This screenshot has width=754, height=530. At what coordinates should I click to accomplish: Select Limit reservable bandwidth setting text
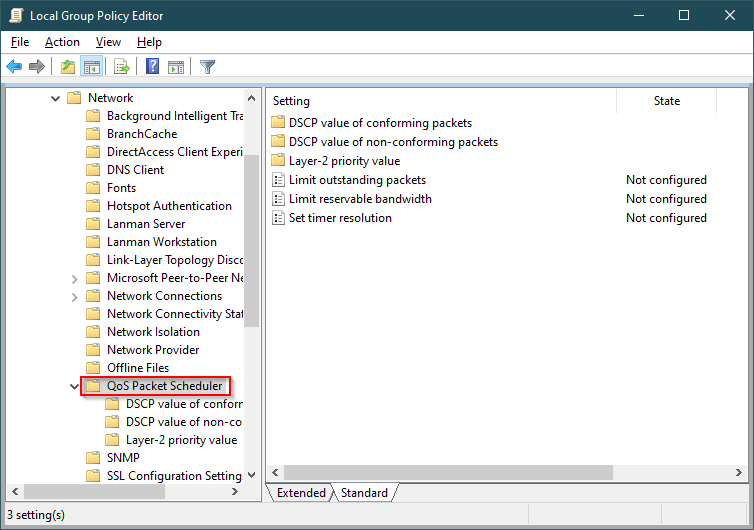[x=360, y=199]
